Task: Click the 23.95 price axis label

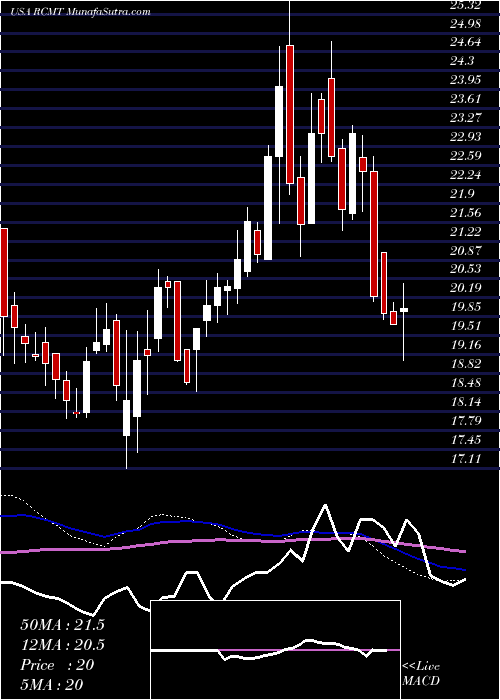Action: tap(465, 80)
